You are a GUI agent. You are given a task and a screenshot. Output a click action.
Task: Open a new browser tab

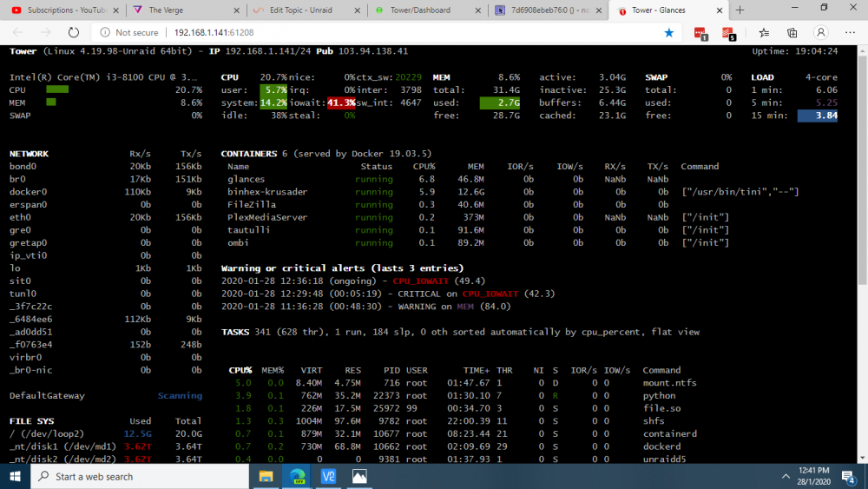pyautogui.click(x=740, y=10)
